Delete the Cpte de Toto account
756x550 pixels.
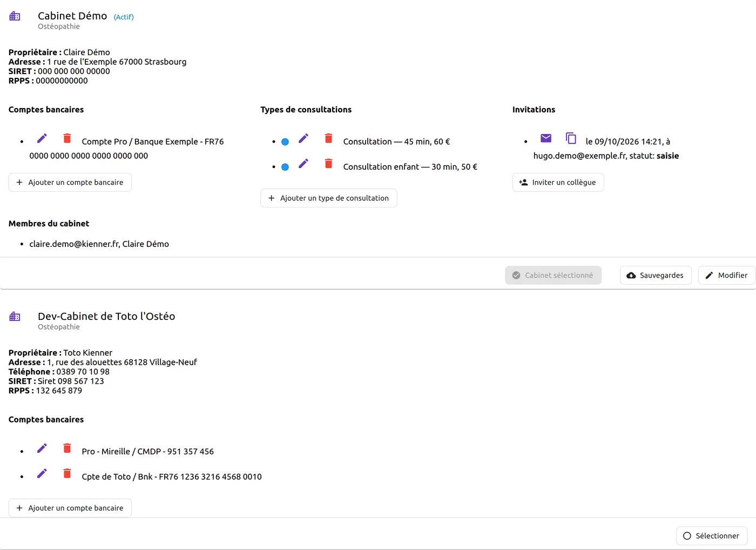[x=67, y=473]
